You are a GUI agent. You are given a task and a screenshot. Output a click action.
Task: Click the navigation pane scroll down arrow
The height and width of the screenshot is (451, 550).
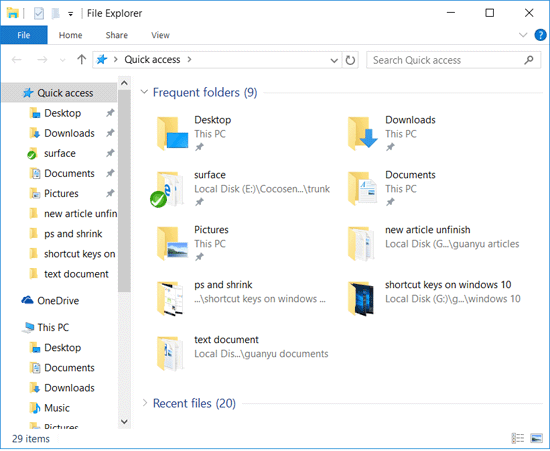point(124,422)
